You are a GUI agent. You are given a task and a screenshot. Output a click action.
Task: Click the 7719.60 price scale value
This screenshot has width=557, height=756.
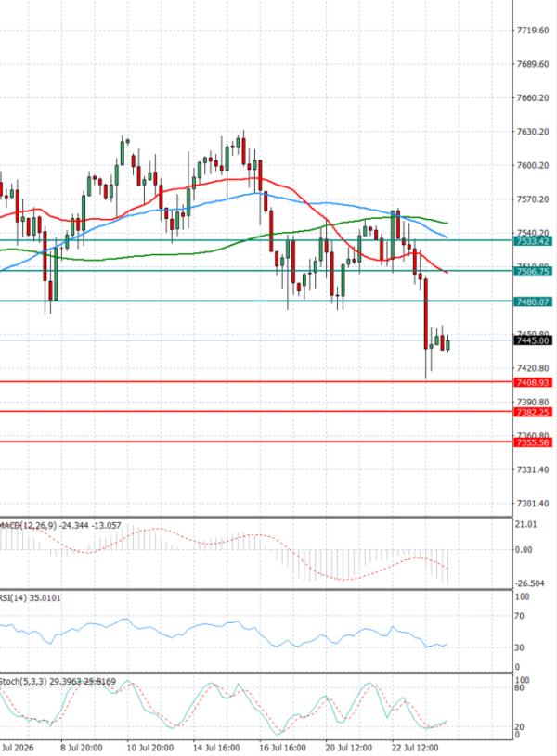click(x=532, y=31)
